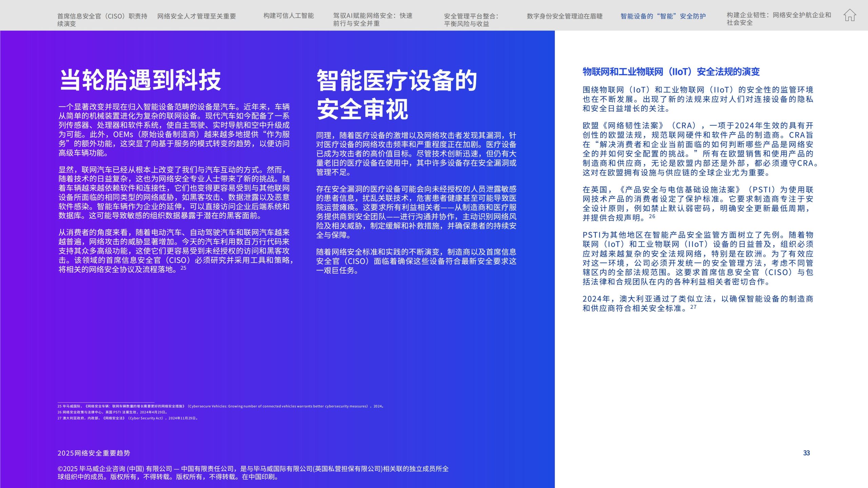Screen dimensions: 868x488
Task: Click the blue 物联网和工业物联网 subheading
Action: click(x=671, y=72)
